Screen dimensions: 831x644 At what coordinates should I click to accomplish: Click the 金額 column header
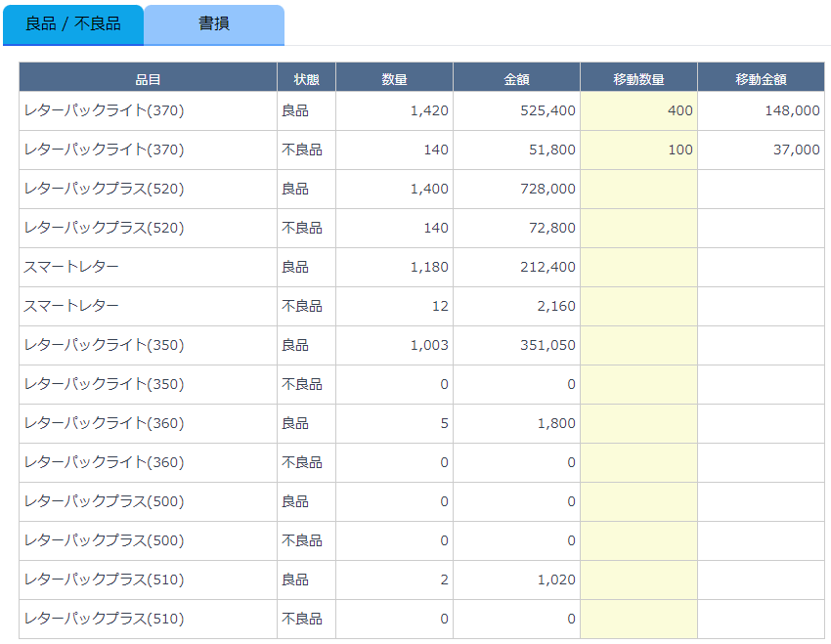pyautogui.click(x=517, y=78)
